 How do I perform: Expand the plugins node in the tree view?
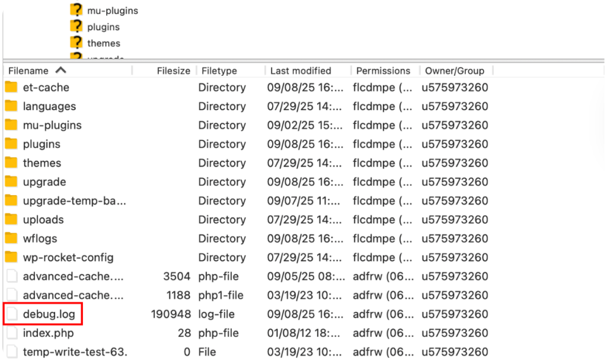(x=76, y=27)
